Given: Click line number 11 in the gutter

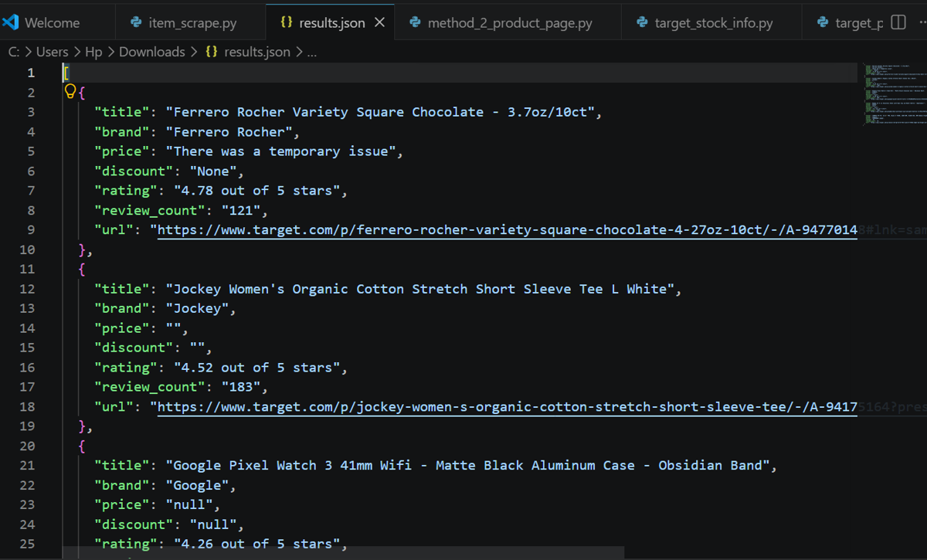Looking at the screenshot, I should point(27,269).
